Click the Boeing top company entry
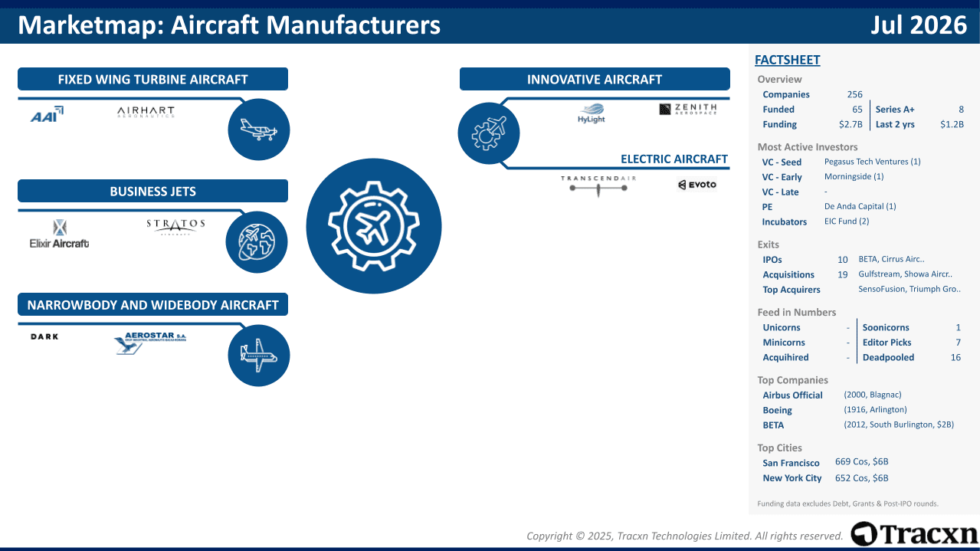The image size is (980, 551). click(x=777, y=410)
